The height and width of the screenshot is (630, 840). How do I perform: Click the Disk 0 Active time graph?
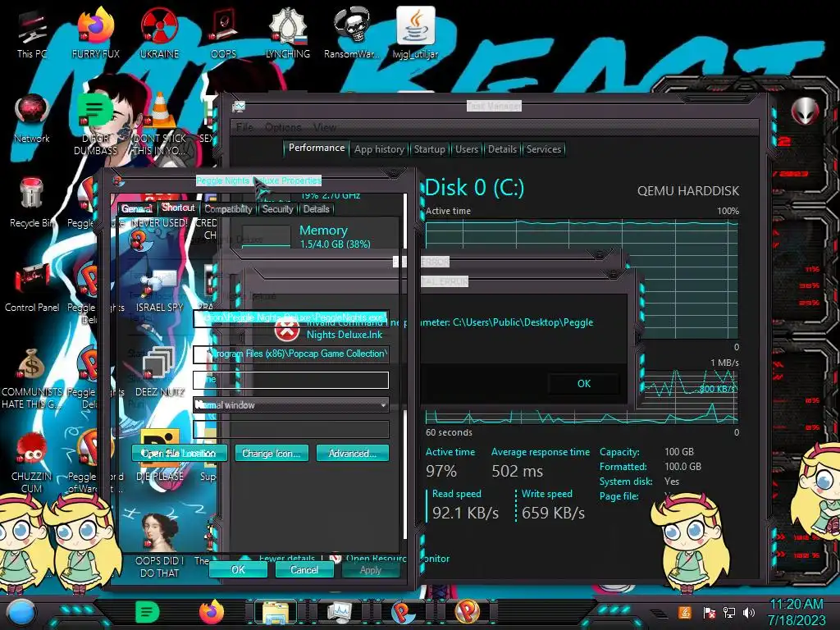(582, 280)
